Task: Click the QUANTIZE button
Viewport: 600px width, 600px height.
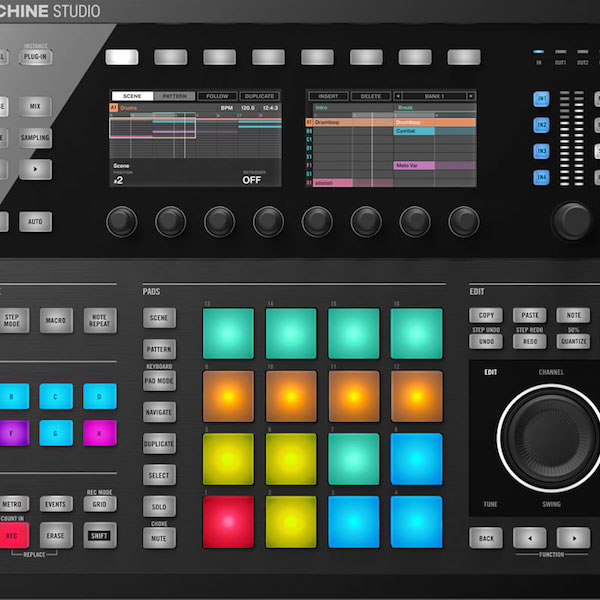Action: tap(573, 341)
